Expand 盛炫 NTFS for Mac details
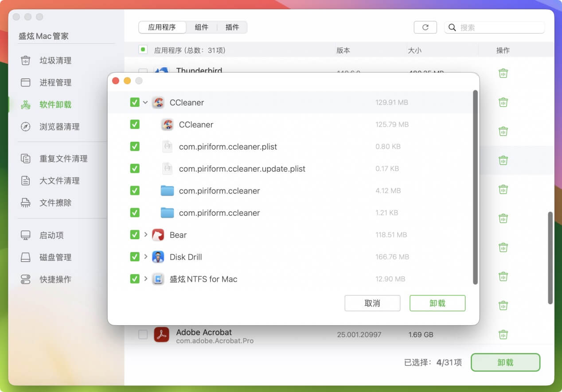This screenshot has width=562, height=392. coord(145,279)
